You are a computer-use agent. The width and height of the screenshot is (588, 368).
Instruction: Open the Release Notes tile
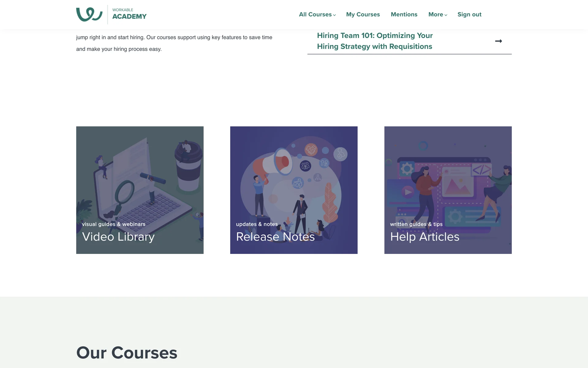tap(294, 190)
